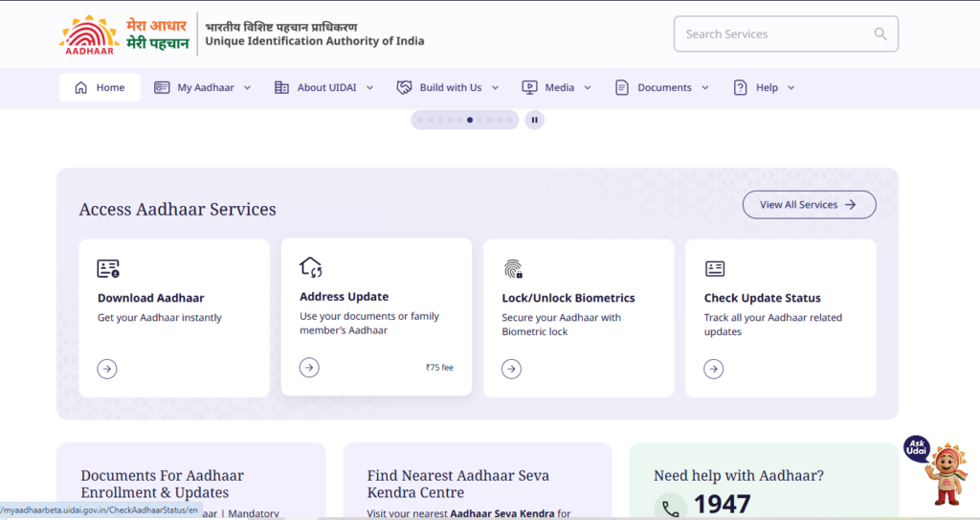This screenshot has width=980, height=520.
Task: Expand the Documents dropdown chevron
Action: point(705,87)
